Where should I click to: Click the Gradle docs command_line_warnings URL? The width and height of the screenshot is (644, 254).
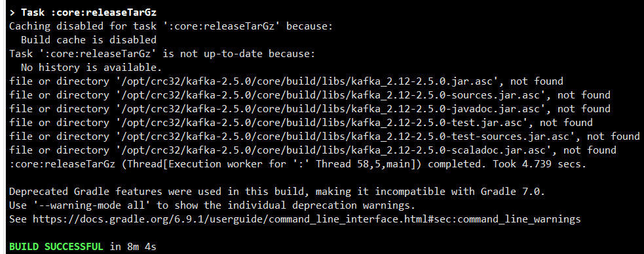(307, 219)
